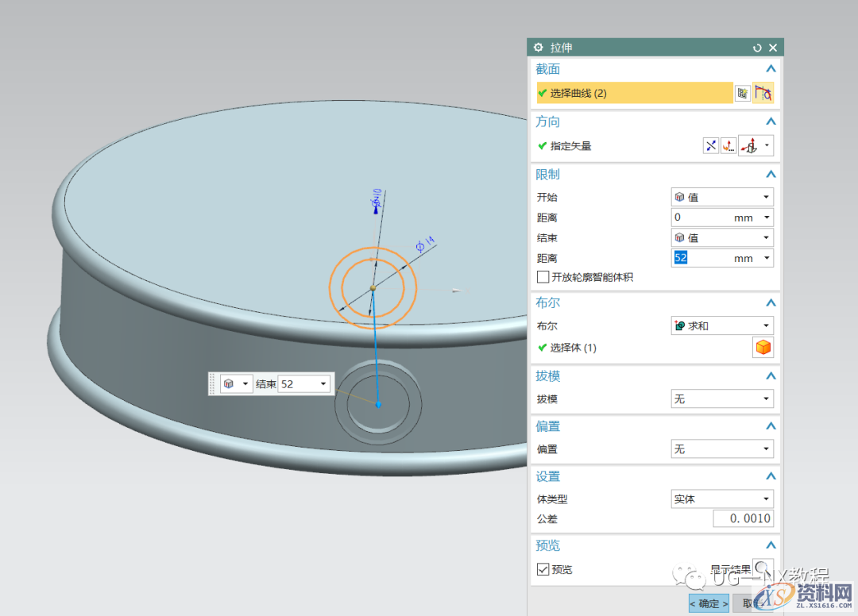Open the 开始 limit type dropdown
Viewport: 858px width, 616px height.
tap(721, 197)
